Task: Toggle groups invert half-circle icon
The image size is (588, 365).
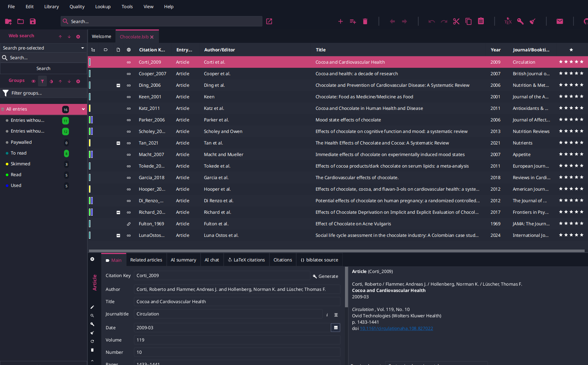Action: 51,81
